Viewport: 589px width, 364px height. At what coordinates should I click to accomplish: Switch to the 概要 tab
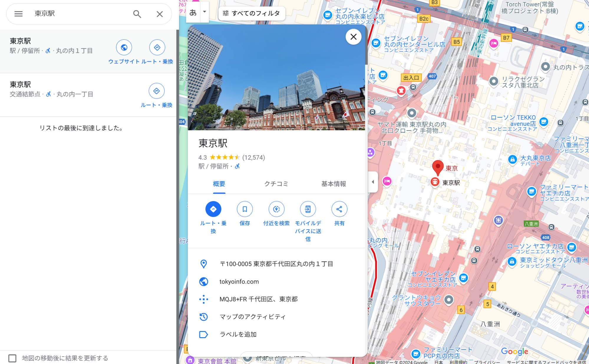coord(219,184)
